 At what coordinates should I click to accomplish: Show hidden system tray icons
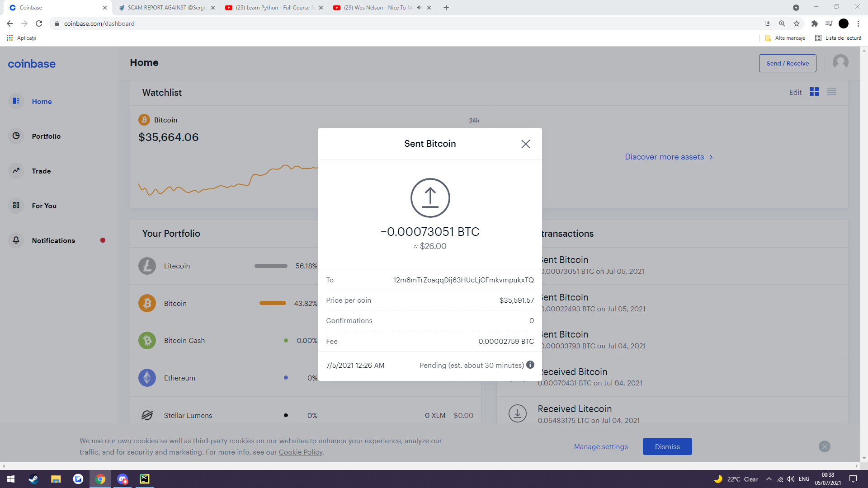click(x=769, y=479)
